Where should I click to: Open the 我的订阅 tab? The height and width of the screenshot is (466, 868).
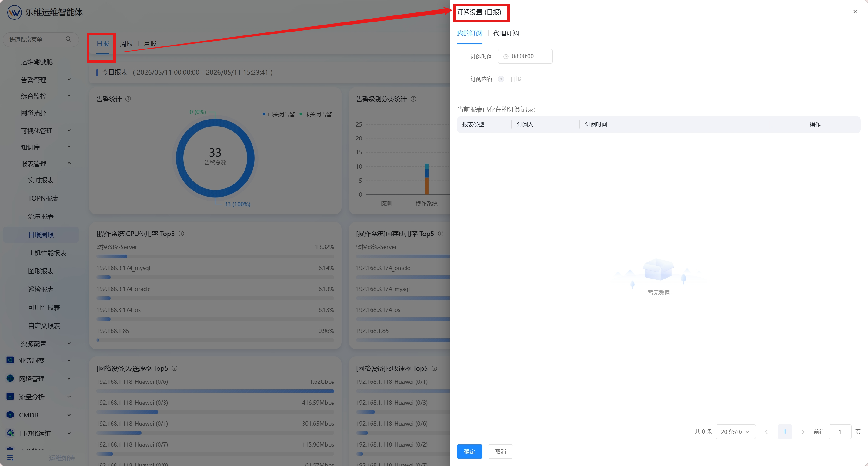click(x=469, y=33)
